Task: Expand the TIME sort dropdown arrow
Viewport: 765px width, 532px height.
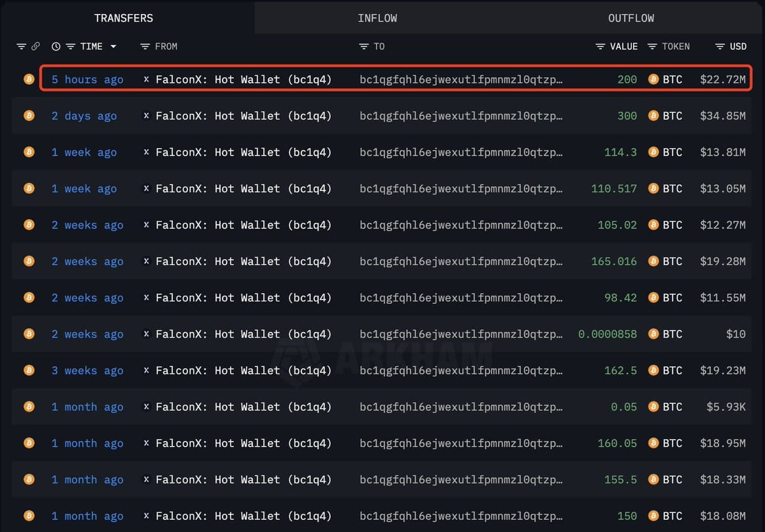Action: pyautogui.click(x=113, y=47)
